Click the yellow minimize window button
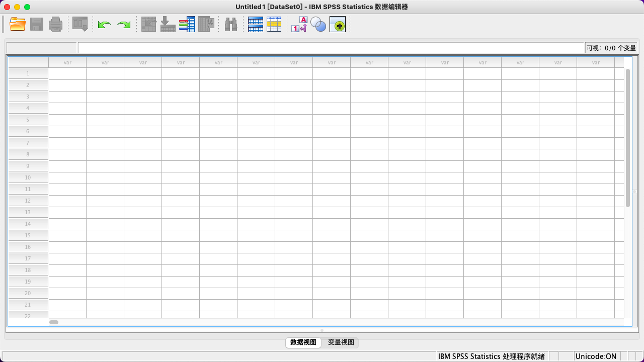The image size is (644, 362). 17,7
